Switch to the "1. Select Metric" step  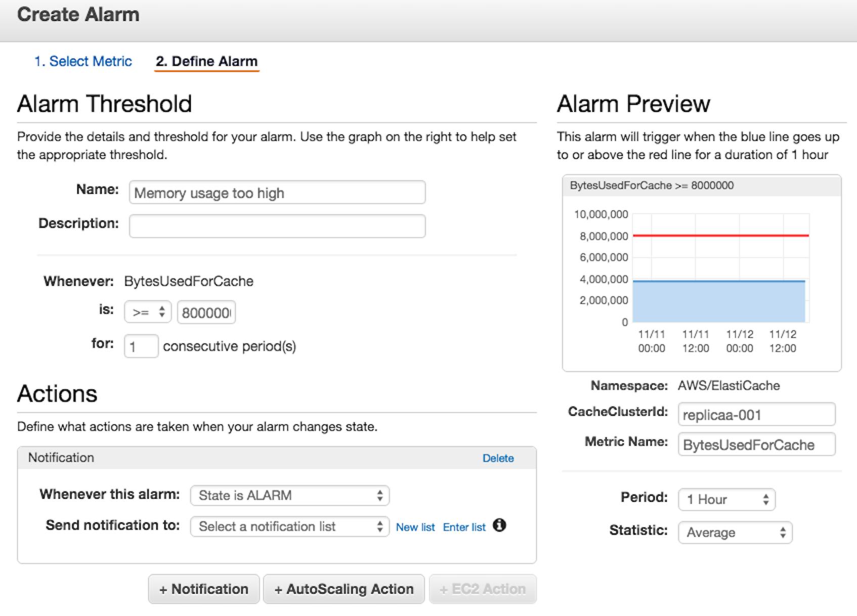tap(83, 61)
